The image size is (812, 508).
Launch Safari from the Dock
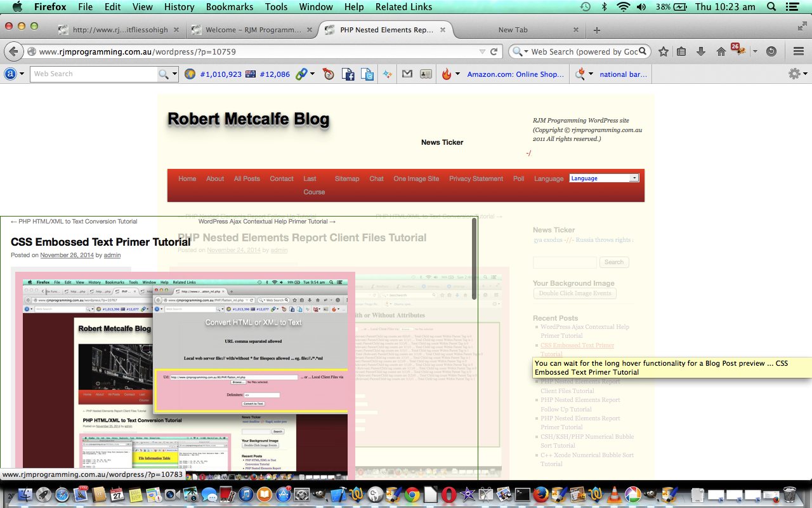point(62,494)
